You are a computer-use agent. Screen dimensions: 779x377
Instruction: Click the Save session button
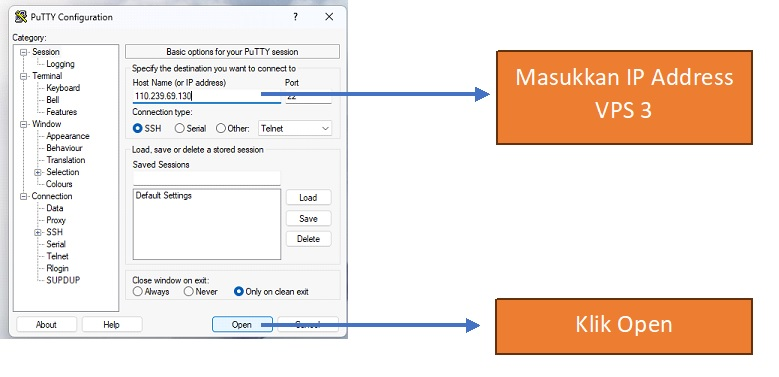[309, 219]
